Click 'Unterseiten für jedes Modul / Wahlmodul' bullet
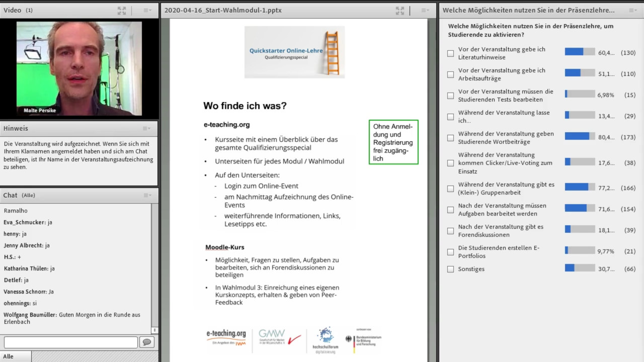 point(280,161)
